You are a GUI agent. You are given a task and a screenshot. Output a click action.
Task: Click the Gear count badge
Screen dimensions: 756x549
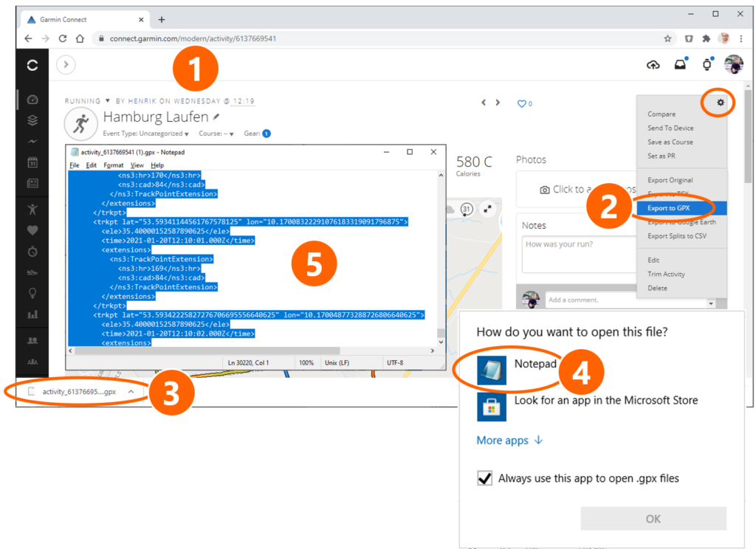267,134
